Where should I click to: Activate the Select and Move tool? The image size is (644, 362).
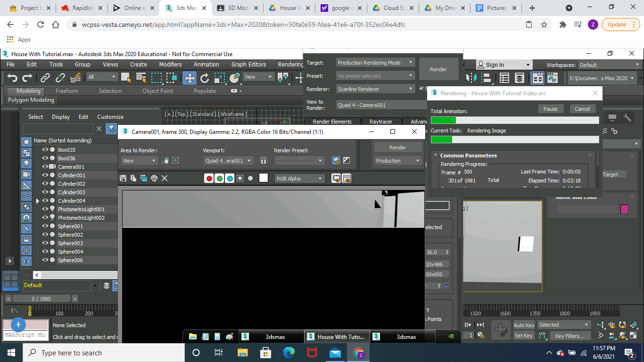(x=190, y=78)
